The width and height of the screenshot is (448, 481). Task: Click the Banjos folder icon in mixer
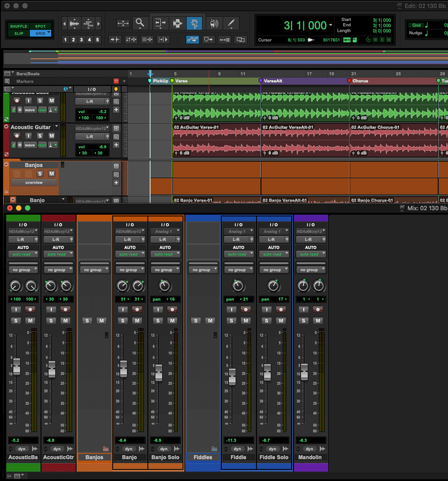106,449
